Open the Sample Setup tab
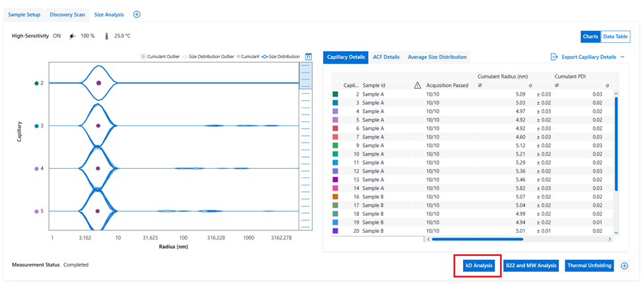644x285 pixels. click(24, 15)
